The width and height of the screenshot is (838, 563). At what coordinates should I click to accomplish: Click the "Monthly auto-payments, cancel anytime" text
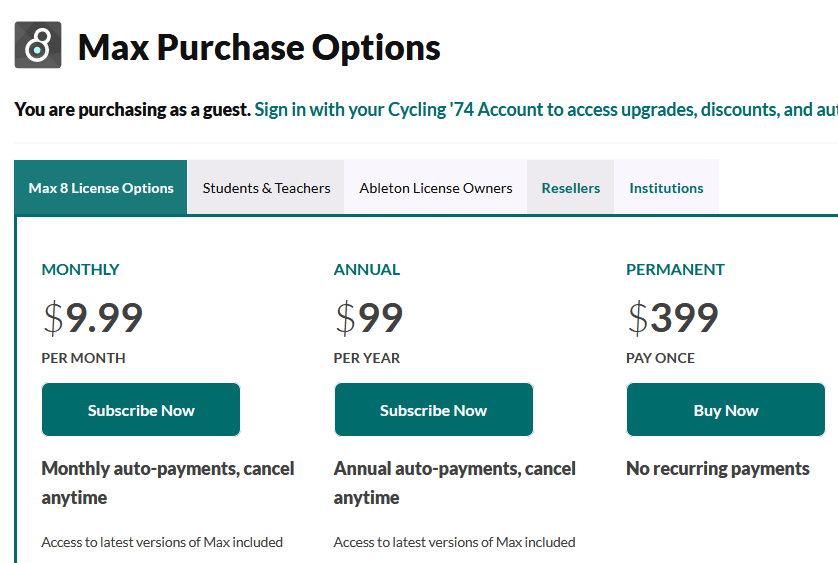click(167, 482)
